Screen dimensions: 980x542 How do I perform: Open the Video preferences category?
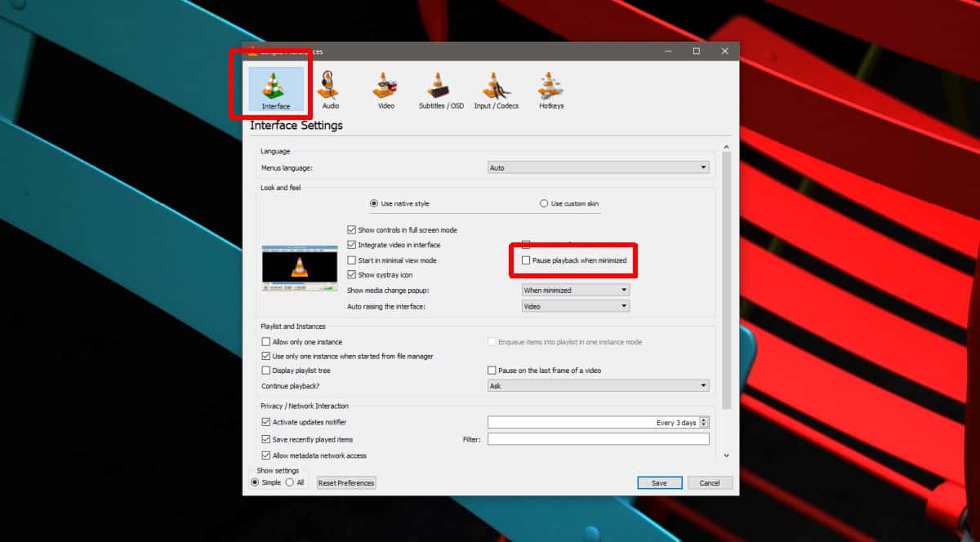point(385,90)
